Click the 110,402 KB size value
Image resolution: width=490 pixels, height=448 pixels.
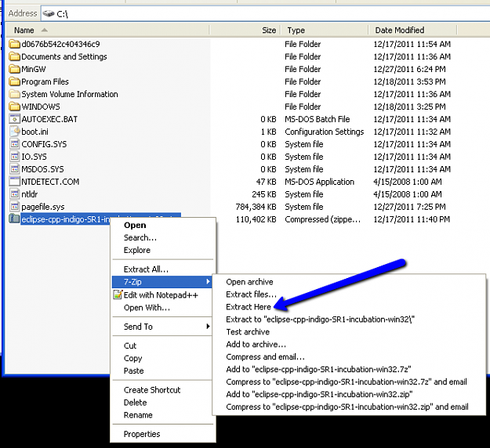click(x=256, y=219)
